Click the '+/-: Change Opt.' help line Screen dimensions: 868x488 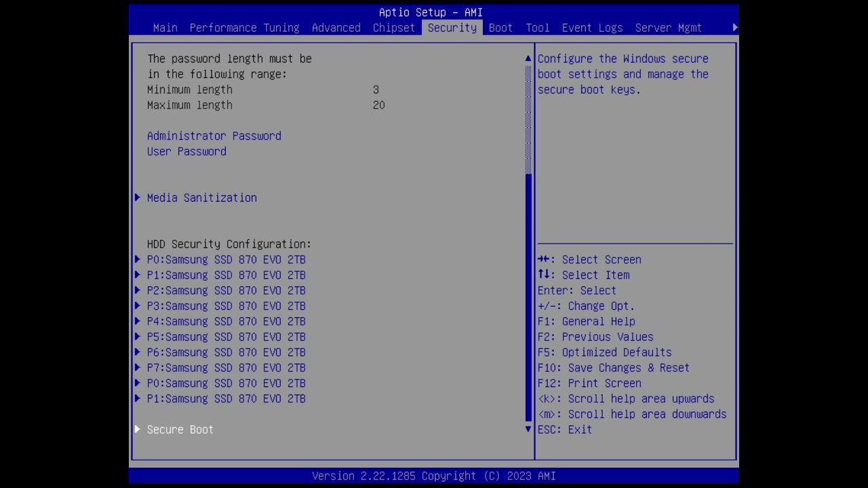point(586,306)
